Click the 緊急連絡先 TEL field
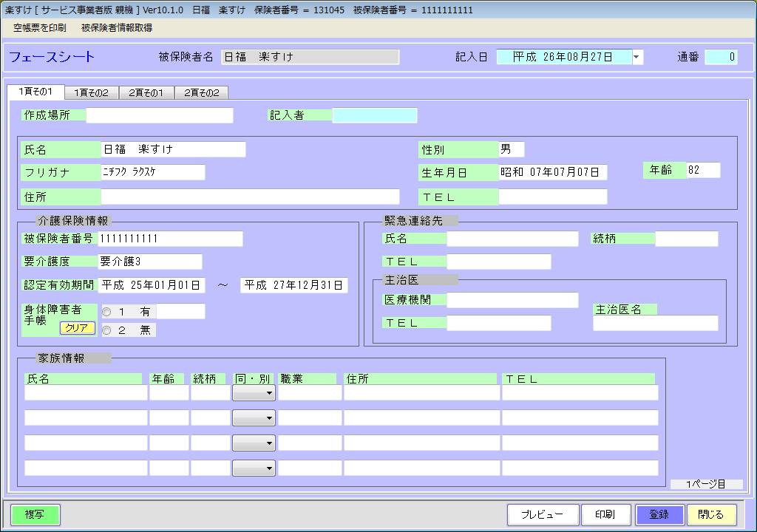Image resolution: width=757 pixels, height=532 pixels. point(499,262)
